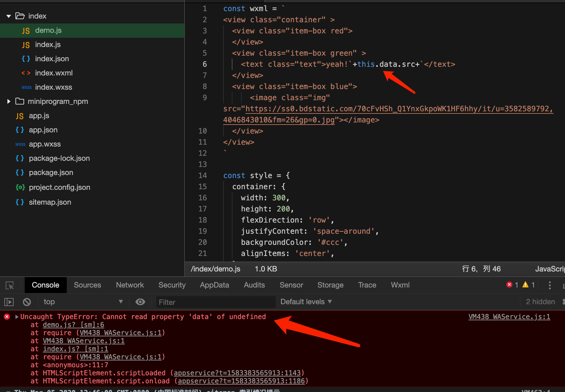Clear the console with the ban icon
The image size is (565, 392).
[x=27, y=302]
